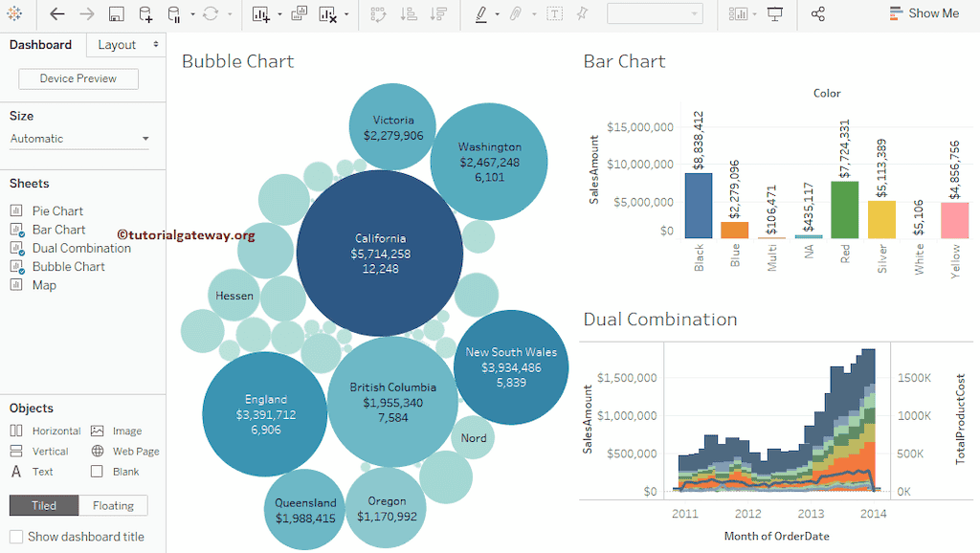The image size is (980, 553).
Task: Share the workbook
Action: coord(819,13)
